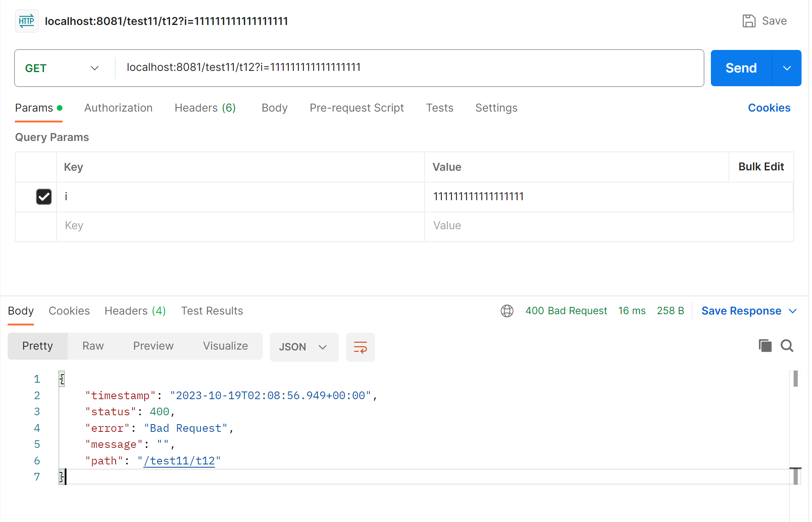Open the request Body tab
812x522 pixels.
pos(274,108)
